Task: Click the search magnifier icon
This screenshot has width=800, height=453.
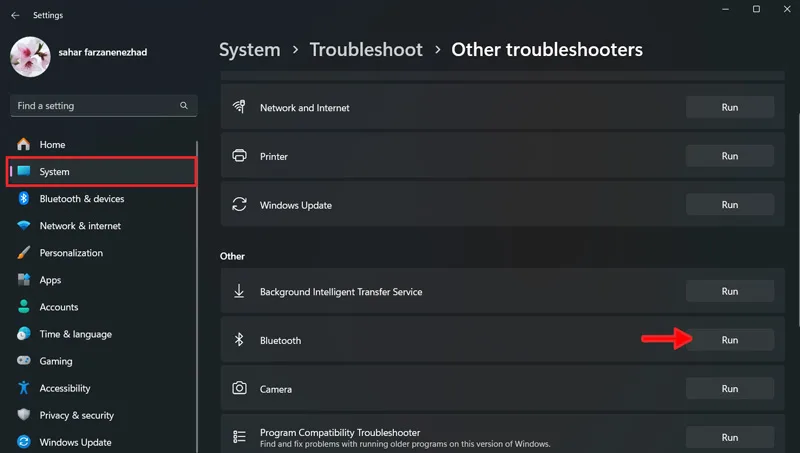Action: [184, 106]
